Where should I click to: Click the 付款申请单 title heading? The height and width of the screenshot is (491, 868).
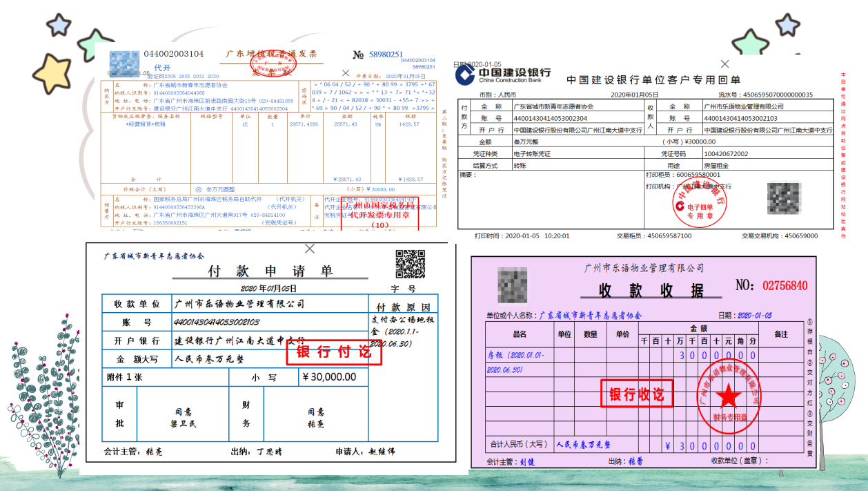(x=270, y=271)
